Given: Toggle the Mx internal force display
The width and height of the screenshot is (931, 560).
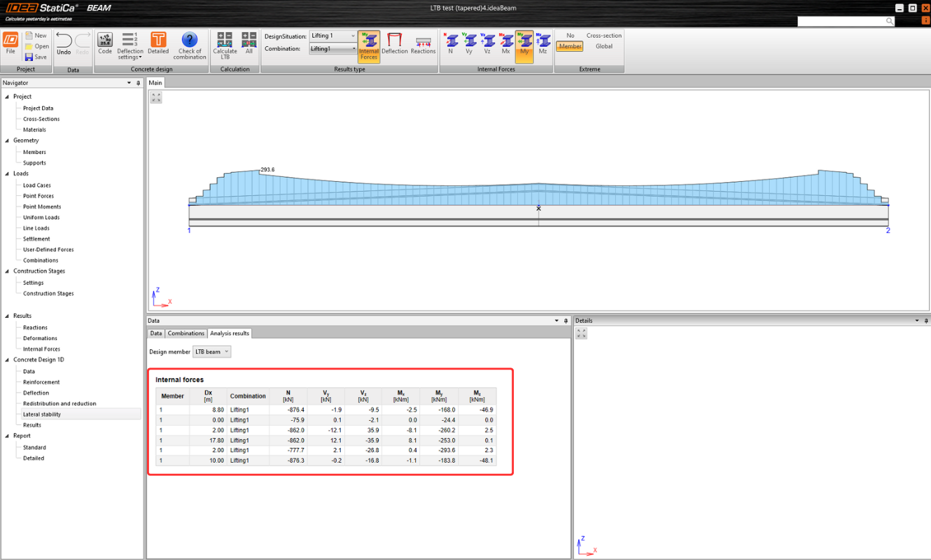Looking at the screenshot, I should click(506, 43).
